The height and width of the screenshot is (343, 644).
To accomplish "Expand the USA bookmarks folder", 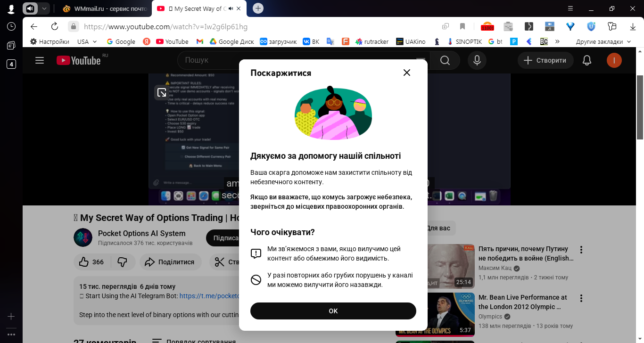I will (87, 41).
